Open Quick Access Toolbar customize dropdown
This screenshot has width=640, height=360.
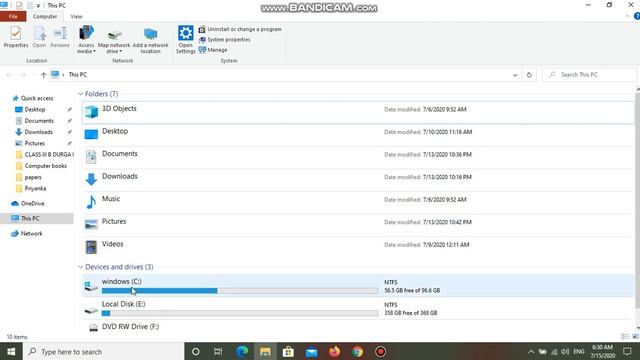tap(38, 6)
